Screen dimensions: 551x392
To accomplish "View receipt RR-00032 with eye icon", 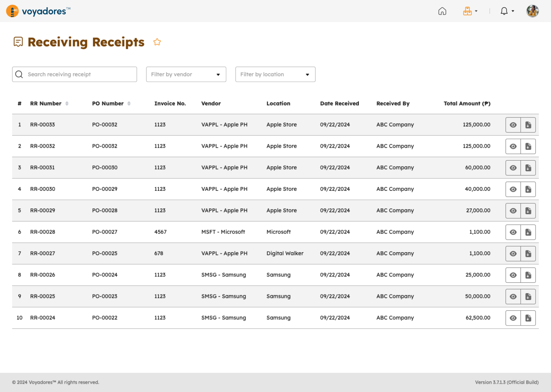I will pyautogui.click(x=513, y=146).
